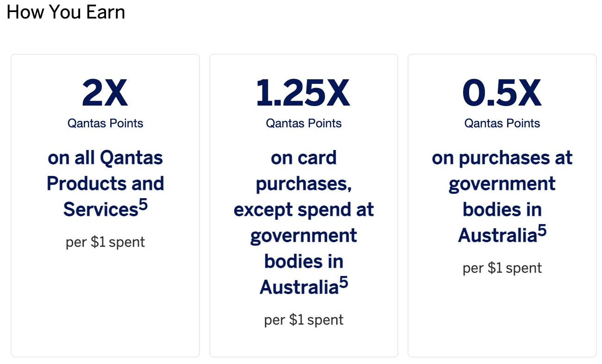Image resolution: width=602 pixels, height=364 pixels.
Task: Click "on purchases at" text in 0.5X card
Action: click(x=502, y=158)
